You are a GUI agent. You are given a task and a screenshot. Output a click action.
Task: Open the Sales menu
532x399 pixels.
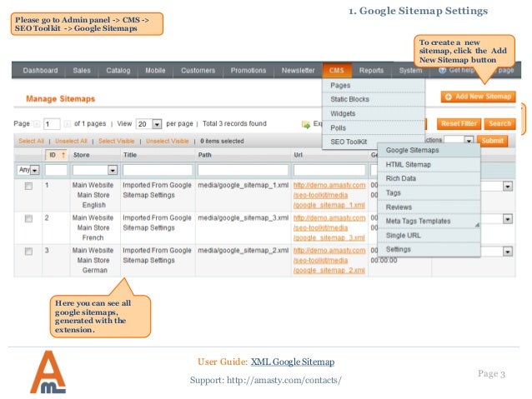tap(82, 71)
